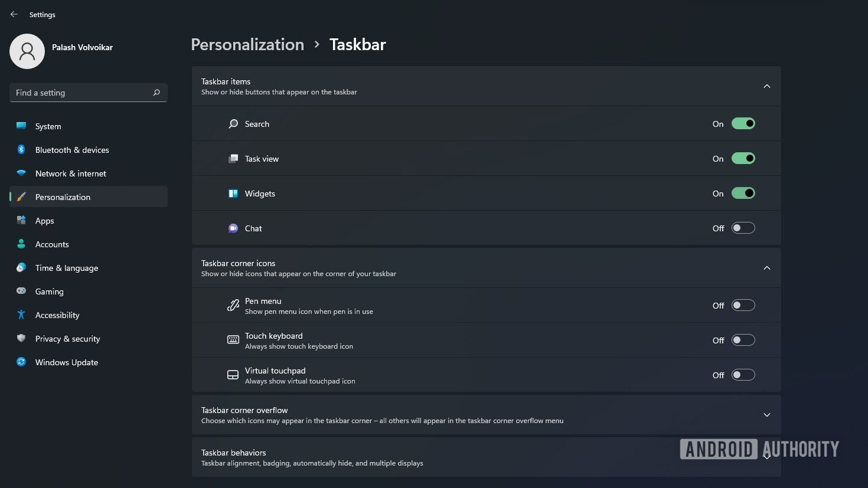
Task: Click the user profile avatar picture
Action: pos(27,51)
